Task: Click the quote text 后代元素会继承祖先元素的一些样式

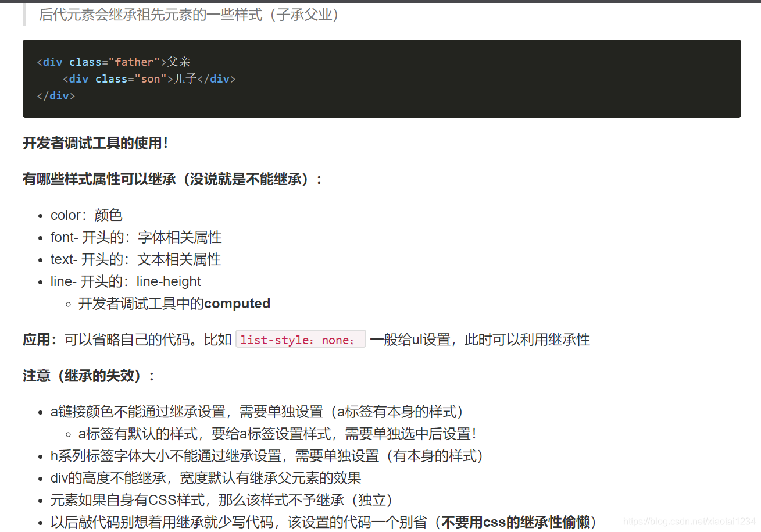Action: (189, 15)
